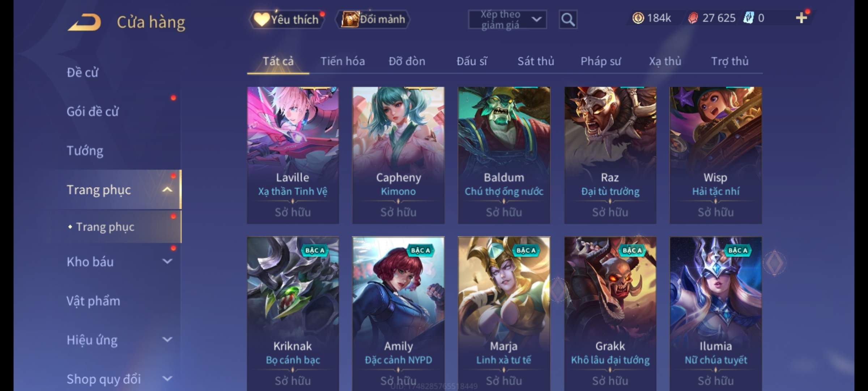Go to Tướng in the sidebar
This screenshot has width=868, height=391.
point(85,150)
